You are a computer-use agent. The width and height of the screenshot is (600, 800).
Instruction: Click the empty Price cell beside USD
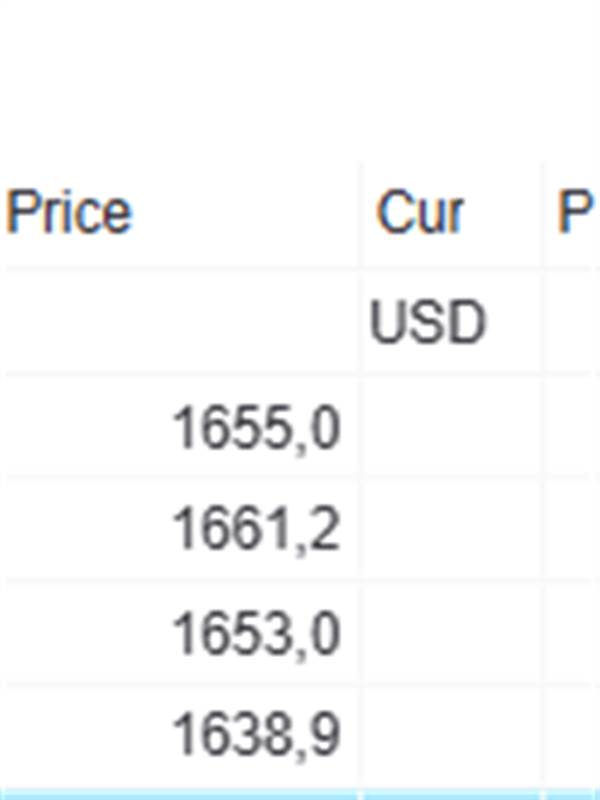[180, 324]
